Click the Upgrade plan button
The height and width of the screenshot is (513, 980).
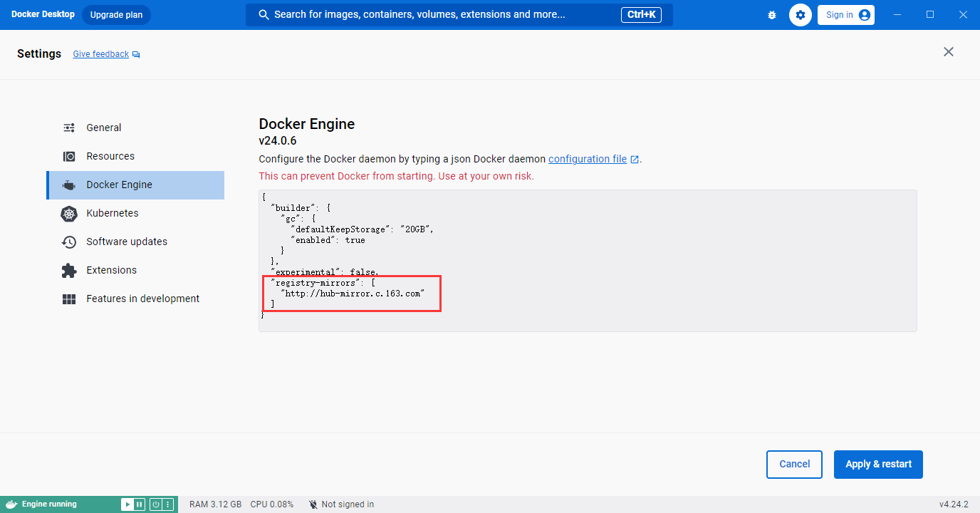(116, 15)
